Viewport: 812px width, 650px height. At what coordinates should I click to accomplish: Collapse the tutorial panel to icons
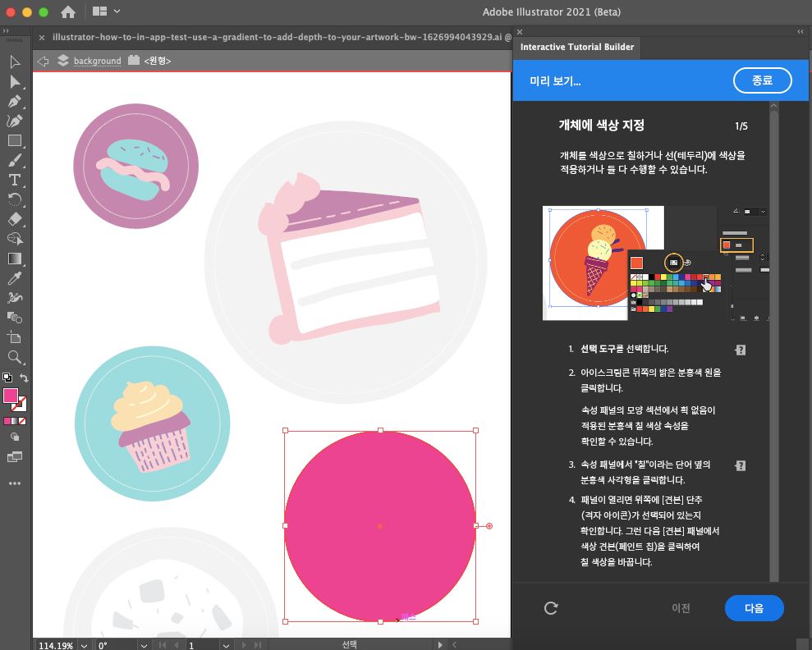[801, 31]
